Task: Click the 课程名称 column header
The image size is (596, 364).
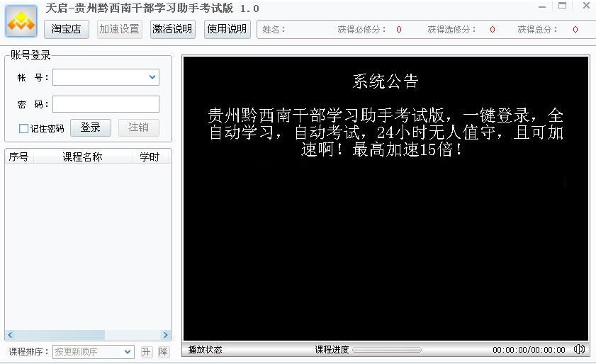Action: click(82, 157)
